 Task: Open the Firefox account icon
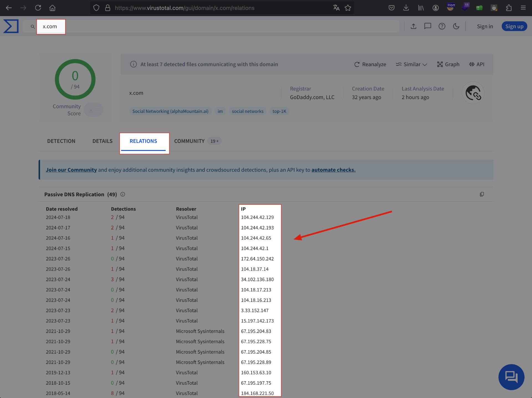[x=436, y=8]
